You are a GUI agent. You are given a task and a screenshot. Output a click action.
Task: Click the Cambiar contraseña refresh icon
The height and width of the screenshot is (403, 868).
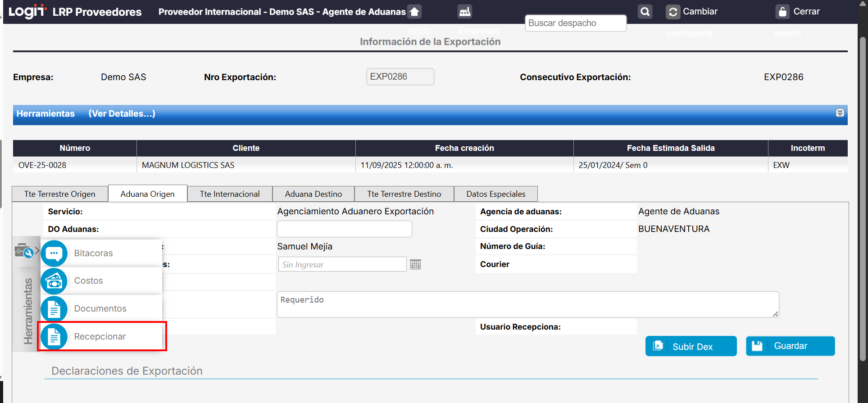673,12
